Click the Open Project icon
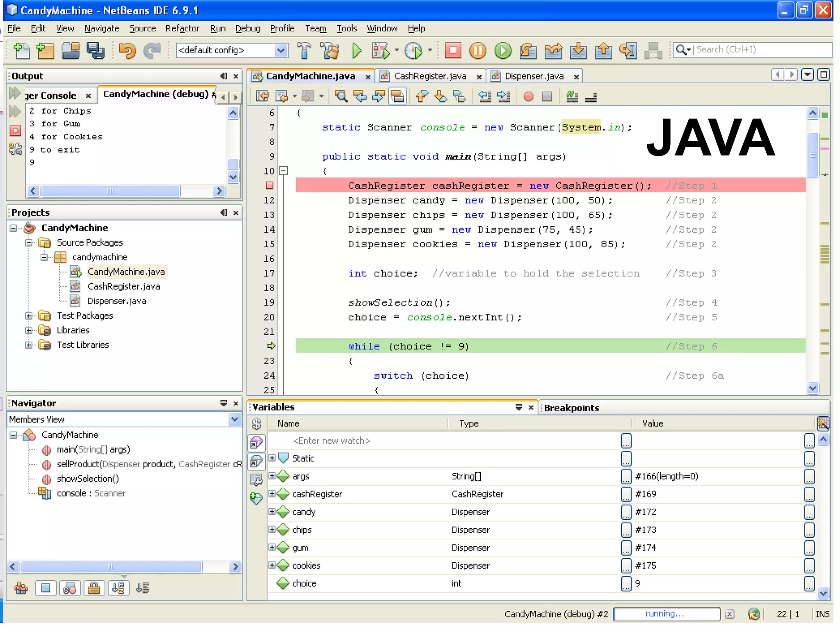840x630 pixels. pos(71,50)
